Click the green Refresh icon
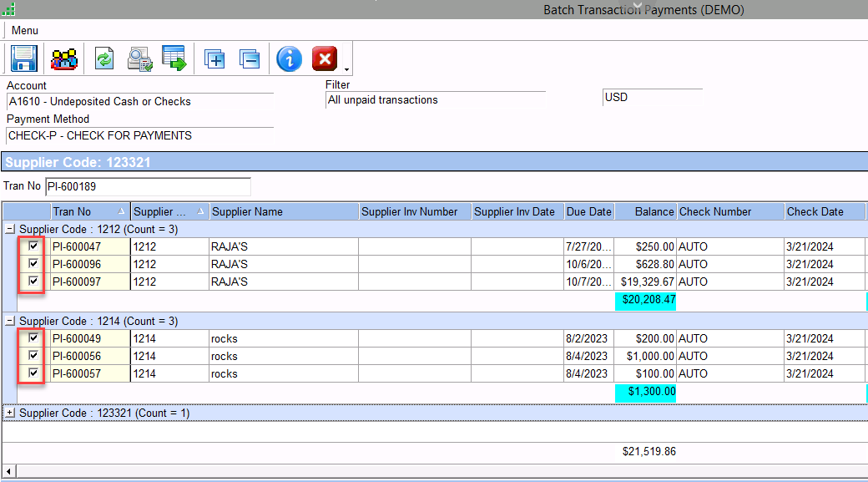Screen dimensions: 868x482 click(104, 58)
